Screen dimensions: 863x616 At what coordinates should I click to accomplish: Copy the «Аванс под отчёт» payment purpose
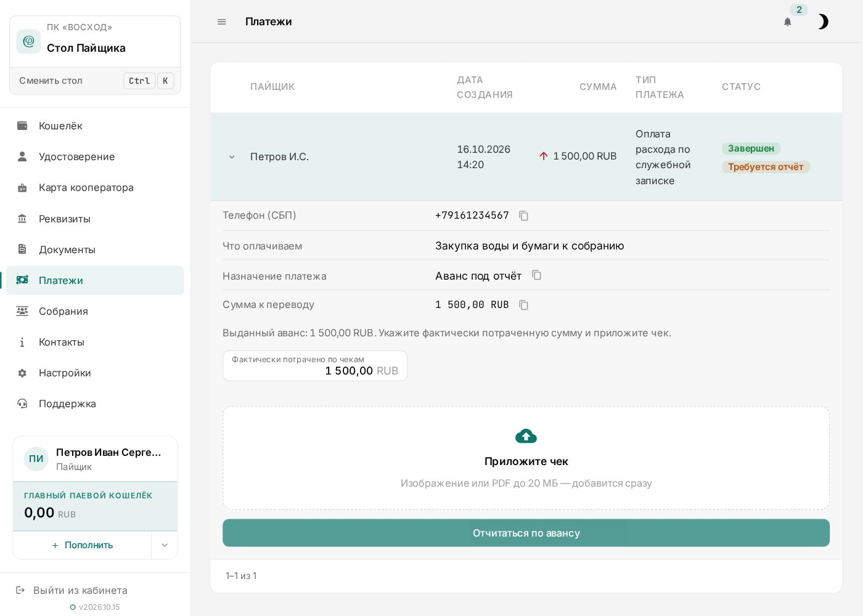pos(537,275)
